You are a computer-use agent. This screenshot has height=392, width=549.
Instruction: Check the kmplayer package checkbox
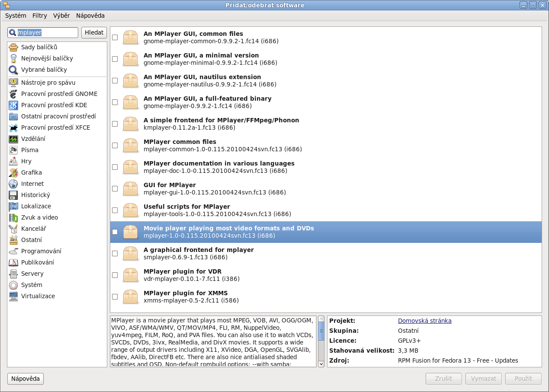(115, 124)
